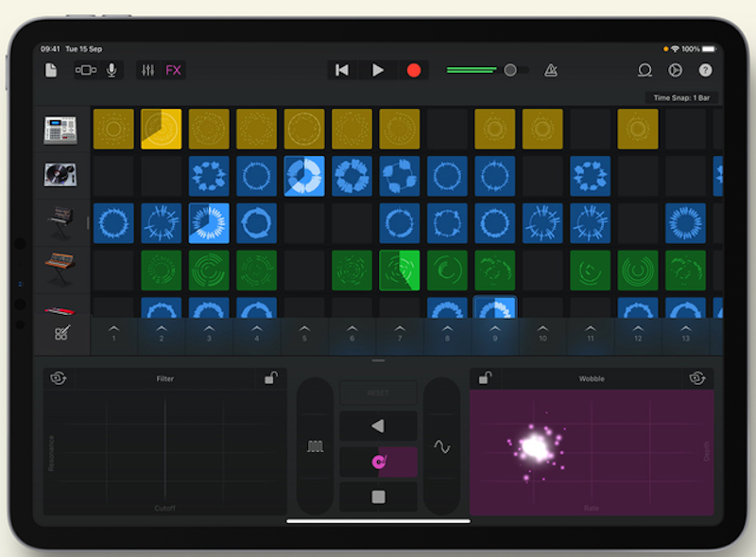Screen dimensions: 756x557
Task: Select the orange synth keyboard track header
Action: click(60, 269)
